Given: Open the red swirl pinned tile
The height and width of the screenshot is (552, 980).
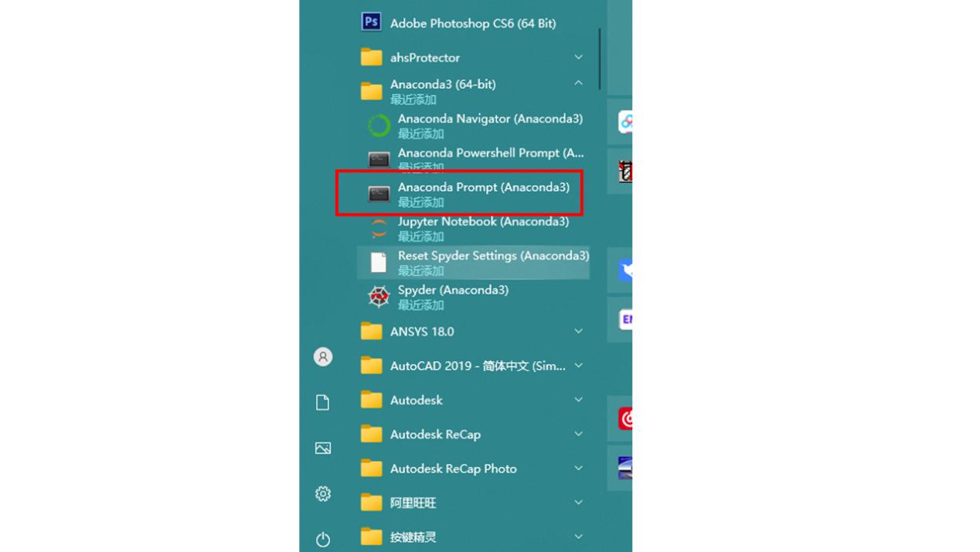Looking at the screenshot, I should 624,418.
